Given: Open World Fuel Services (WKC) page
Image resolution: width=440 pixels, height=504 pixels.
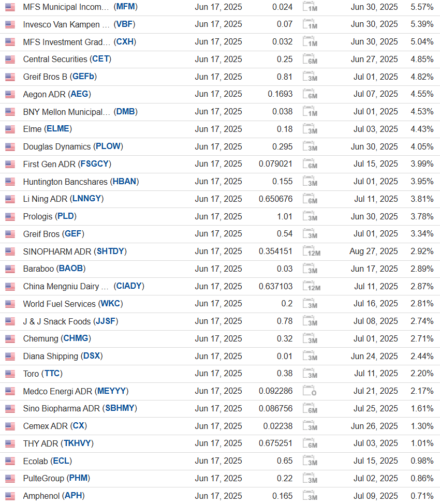Looking at the screenshot, I should coord(73,304).
